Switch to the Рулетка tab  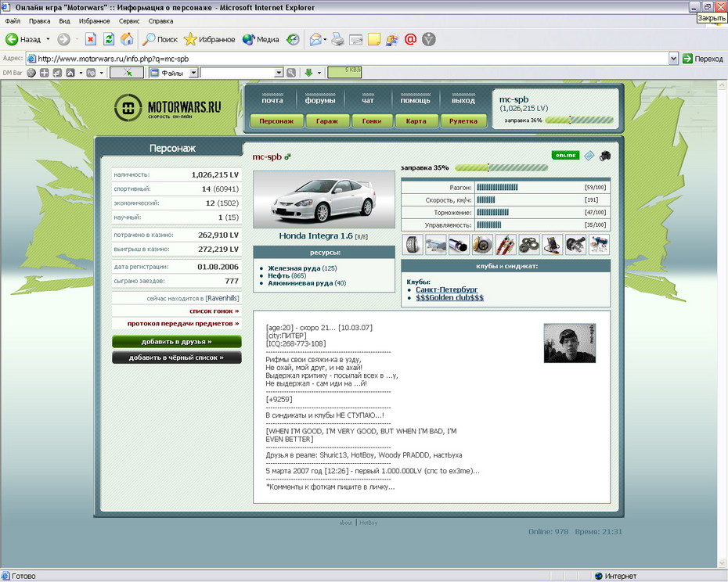[x=463, y=120]
